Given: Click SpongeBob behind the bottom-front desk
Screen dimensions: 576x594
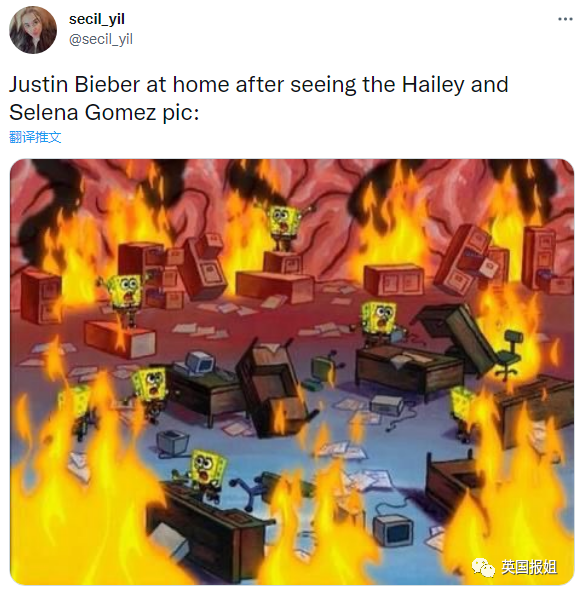Looking at the screenshot, I should (x=206, y=474).
